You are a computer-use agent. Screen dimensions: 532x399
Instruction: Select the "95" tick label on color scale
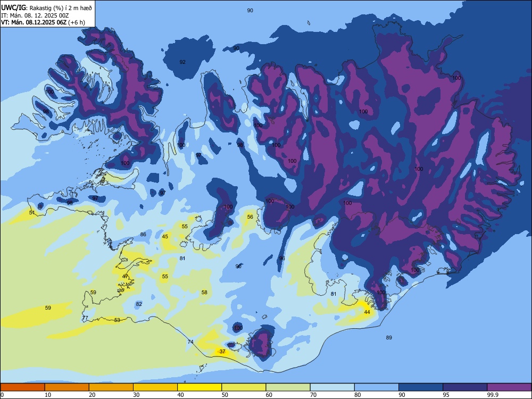point(446,395)
